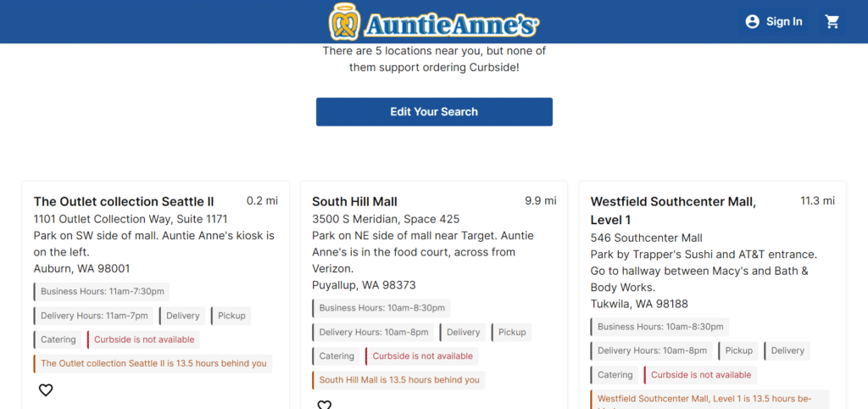The height and width of the screenshot is (409, 868).
Task: Click the Sign In account icon
Action: (x=753, y=21)
